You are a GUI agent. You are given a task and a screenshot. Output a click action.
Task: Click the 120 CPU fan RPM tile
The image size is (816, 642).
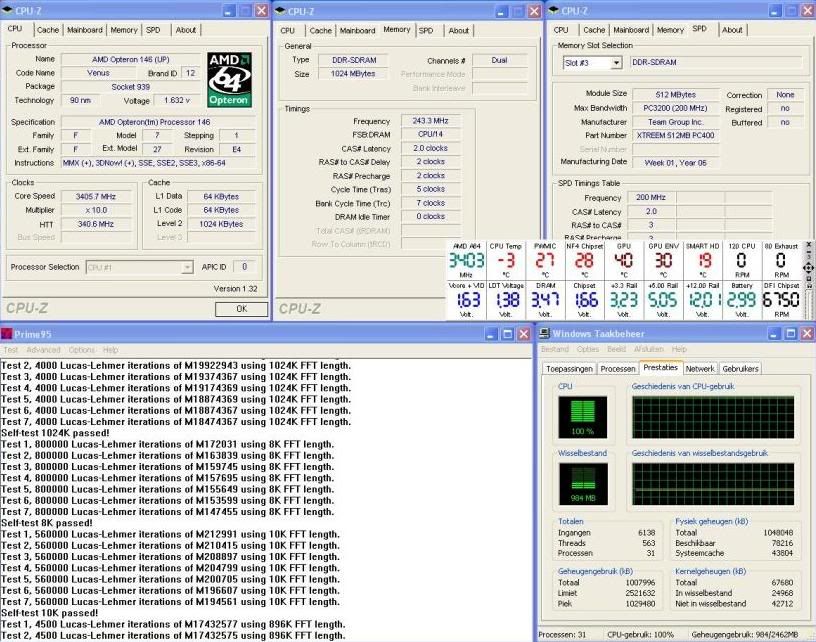[742, 260]
